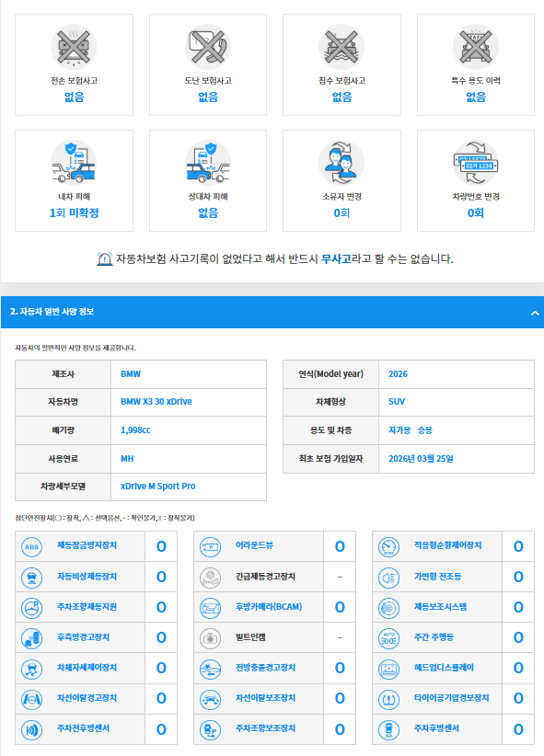This screenshot has width=544, height=756.
Task: Click the blue 무사고 word in notice
Action: [x=337, y=259]
